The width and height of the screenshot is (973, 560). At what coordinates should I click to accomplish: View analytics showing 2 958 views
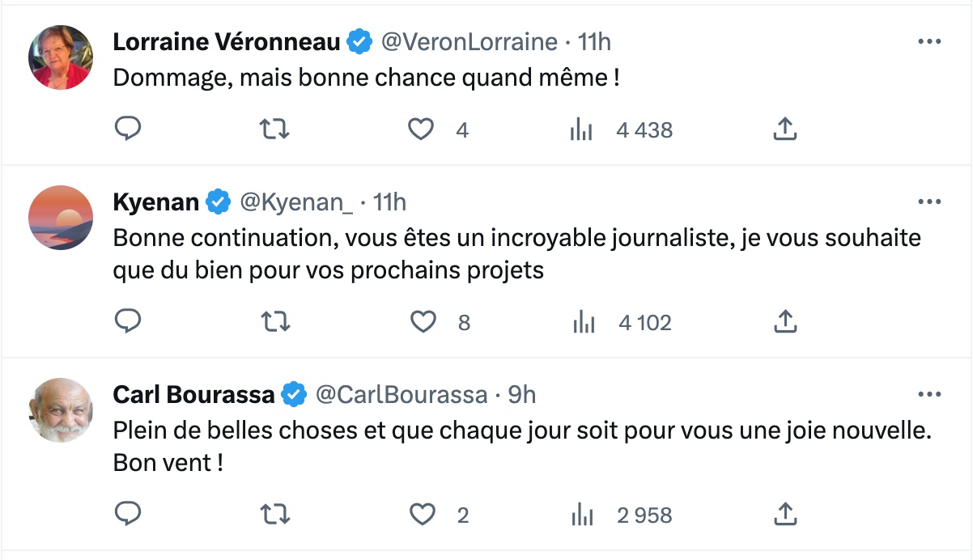coord(622,515)
